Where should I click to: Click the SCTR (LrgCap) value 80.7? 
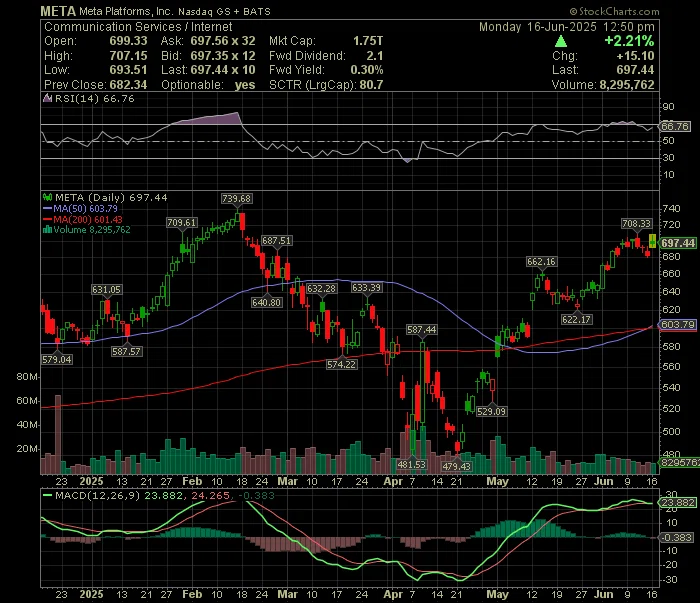[371, 85]
